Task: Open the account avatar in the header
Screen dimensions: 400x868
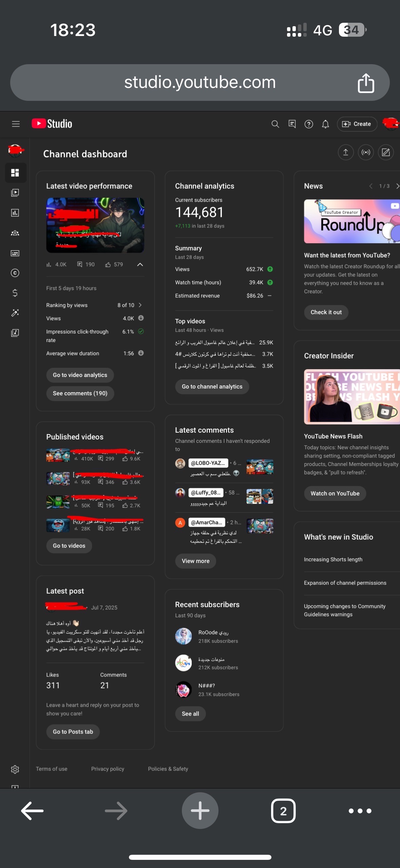Action: 391,124
